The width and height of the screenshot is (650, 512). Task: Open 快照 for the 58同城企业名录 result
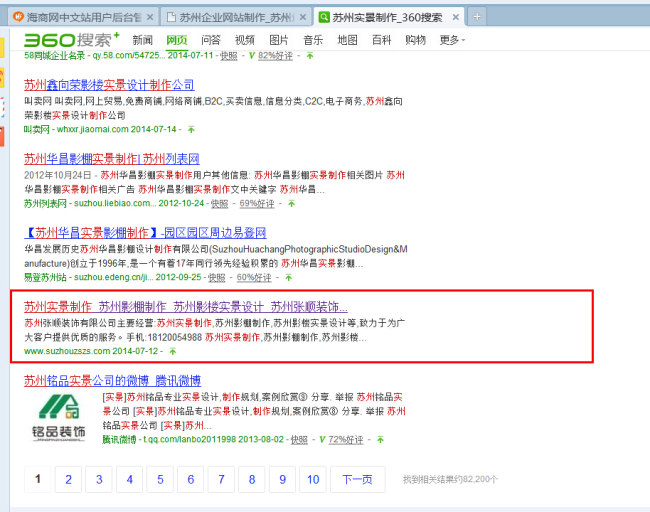pos(229,56)
